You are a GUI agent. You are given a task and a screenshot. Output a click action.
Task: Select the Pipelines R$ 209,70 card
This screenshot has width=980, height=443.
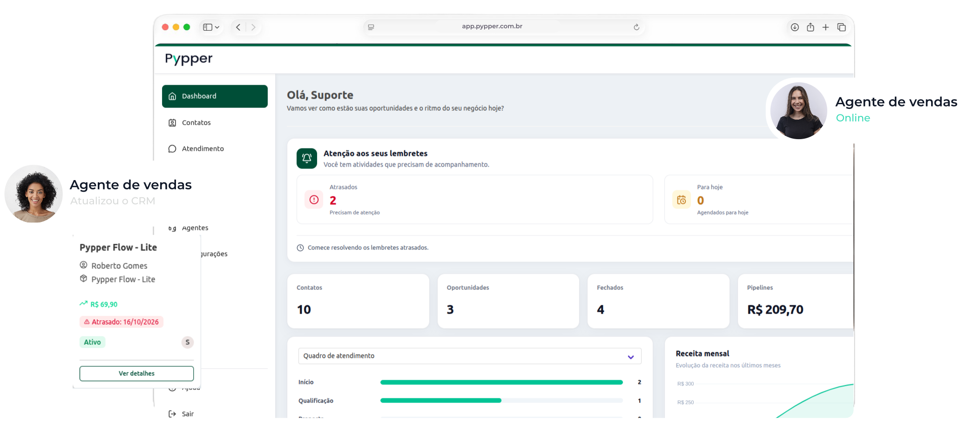tap(796, 301)
